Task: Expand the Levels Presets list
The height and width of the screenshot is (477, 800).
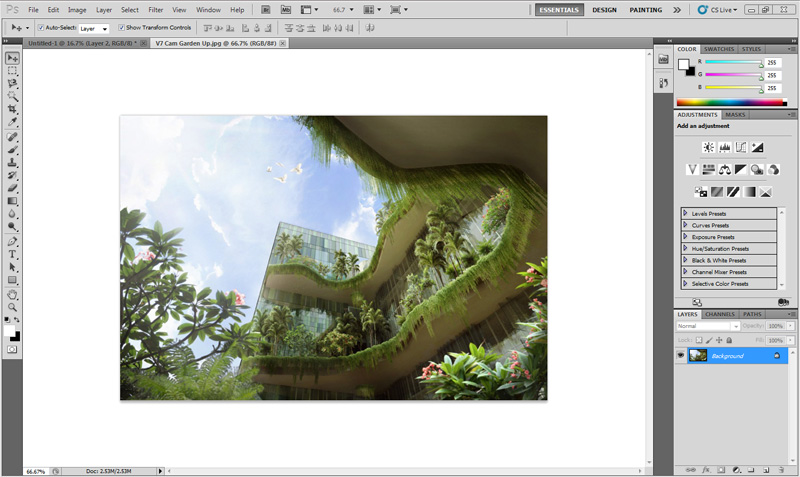Action: tap(685, 213)
